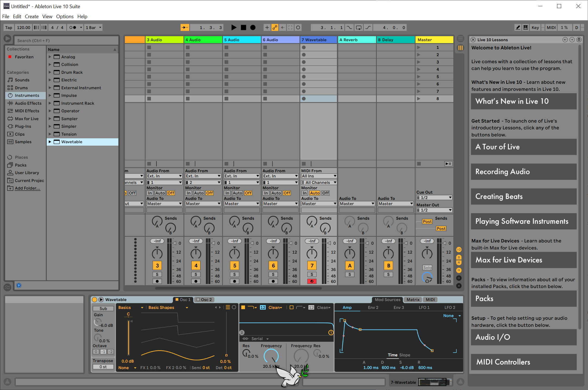
Task: Expand the Drum Rack folder
Action: [x=50, y=72]
